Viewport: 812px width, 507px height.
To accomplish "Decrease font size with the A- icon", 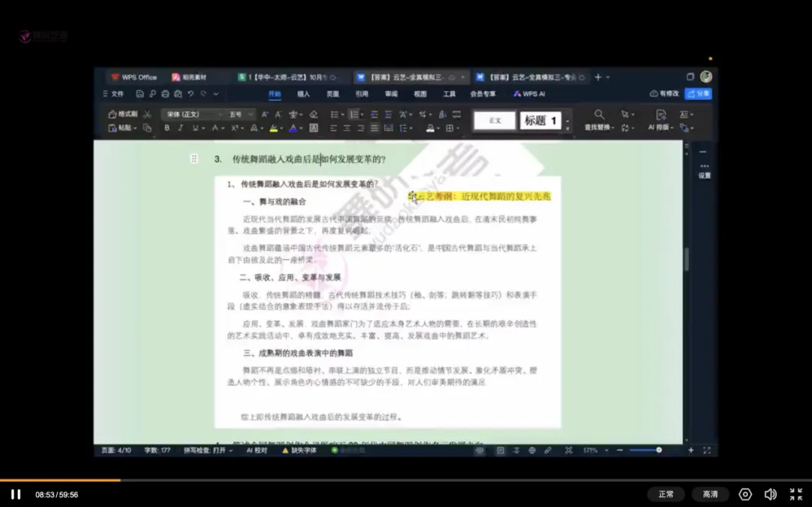I will tap(278, 114).
